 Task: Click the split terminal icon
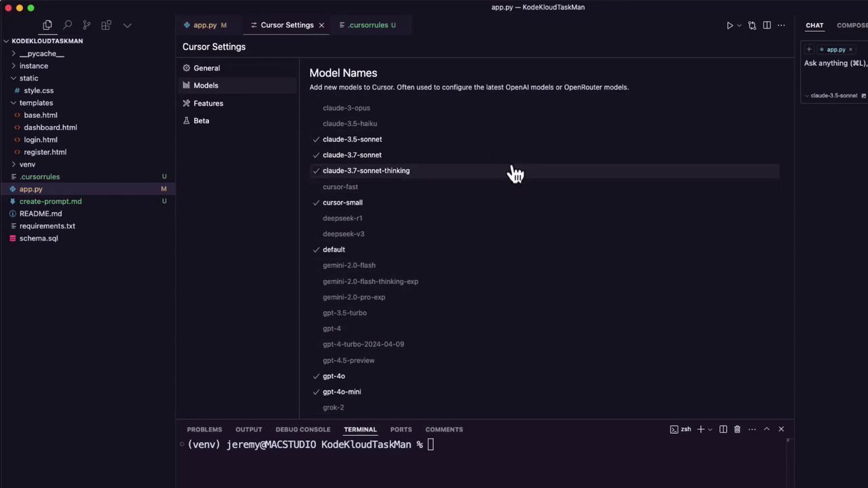(723, 429)
